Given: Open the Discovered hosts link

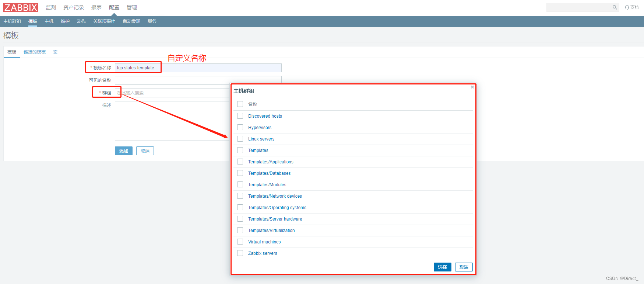Looking at the screenshot, I should coord(265,116).
